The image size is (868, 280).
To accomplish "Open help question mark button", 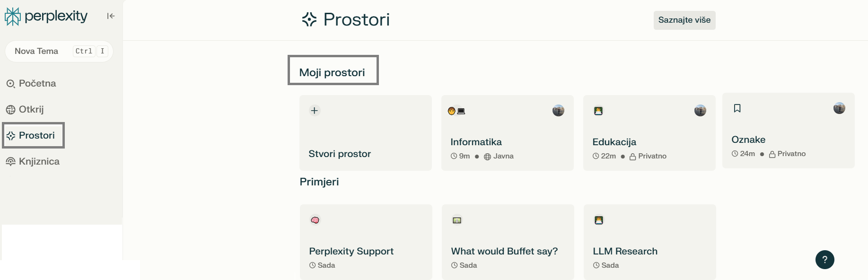I will click(824, 260).
